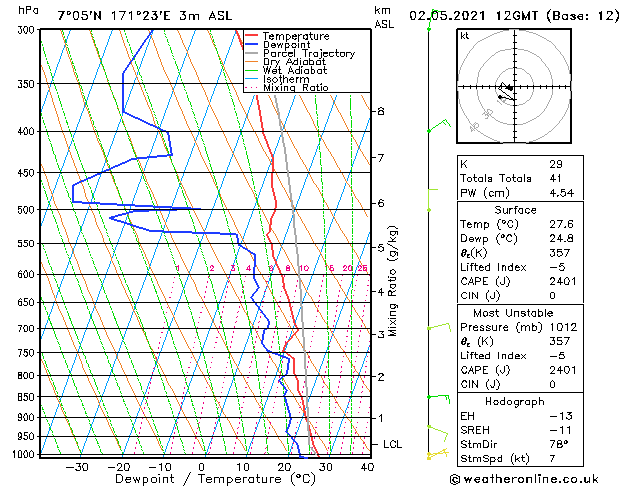Click the '750' pressure level label

coord(28,353)
